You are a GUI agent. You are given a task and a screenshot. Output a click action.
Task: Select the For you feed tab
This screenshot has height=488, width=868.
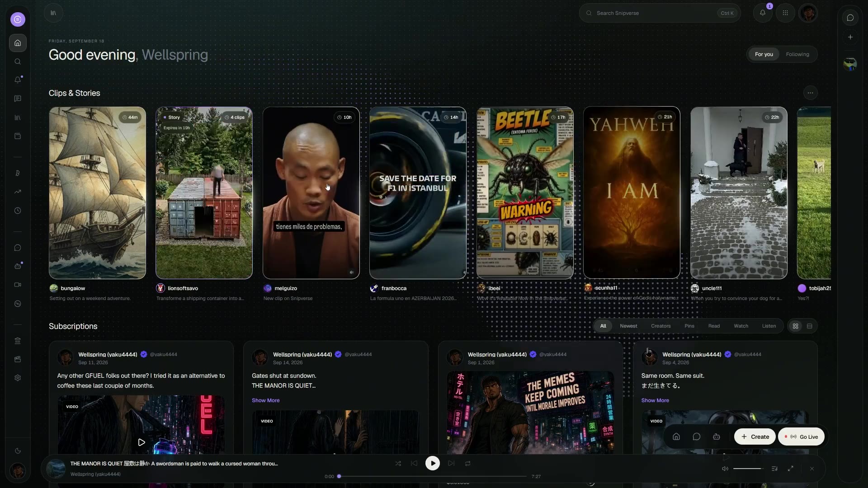click(764, 54)
